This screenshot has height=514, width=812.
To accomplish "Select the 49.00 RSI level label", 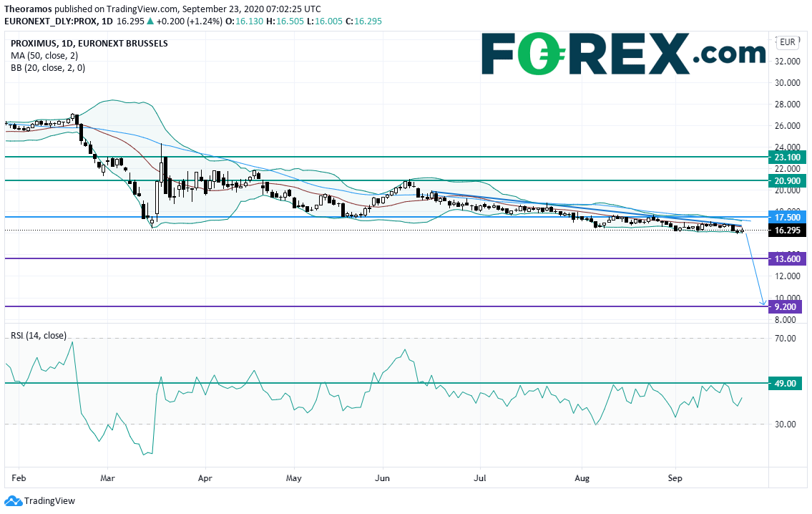I will (783, 384).
